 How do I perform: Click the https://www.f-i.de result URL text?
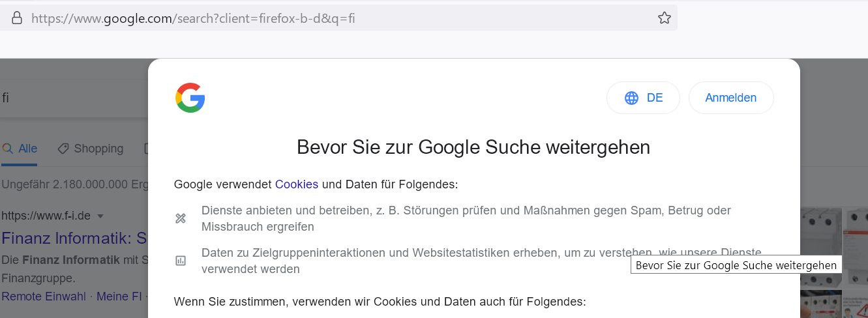pyautogui.click(x=47, y=216)
